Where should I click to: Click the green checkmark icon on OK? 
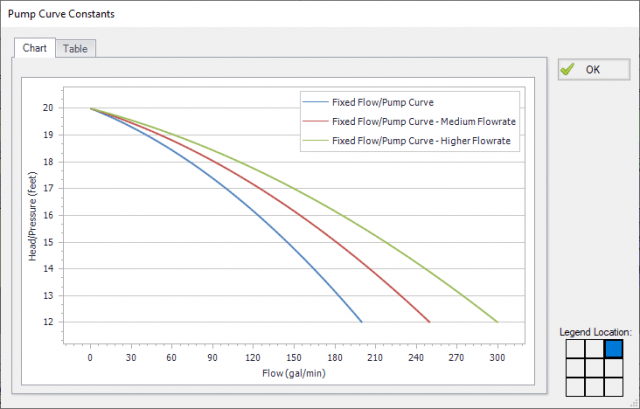click(567, 69)
